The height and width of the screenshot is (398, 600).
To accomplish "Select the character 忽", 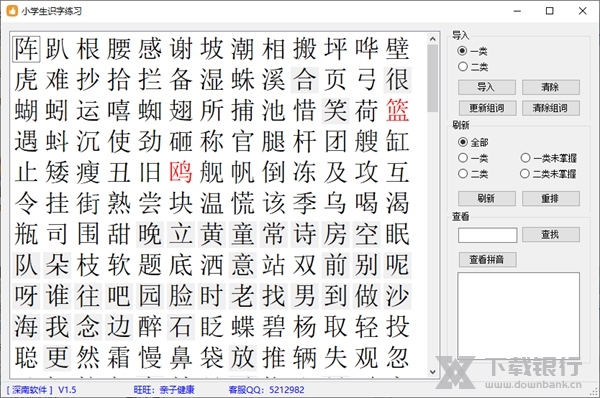I will [397, 358].
